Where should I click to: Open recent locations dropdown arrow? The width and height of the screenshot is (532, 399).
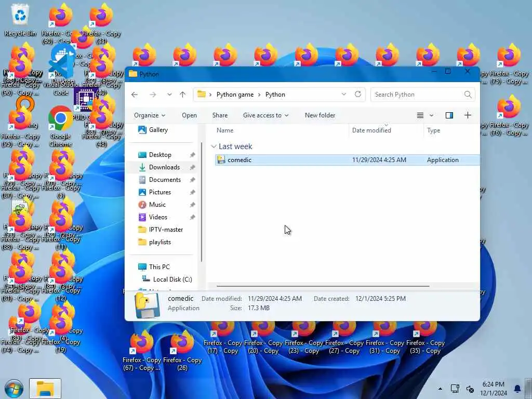(169, 95)
